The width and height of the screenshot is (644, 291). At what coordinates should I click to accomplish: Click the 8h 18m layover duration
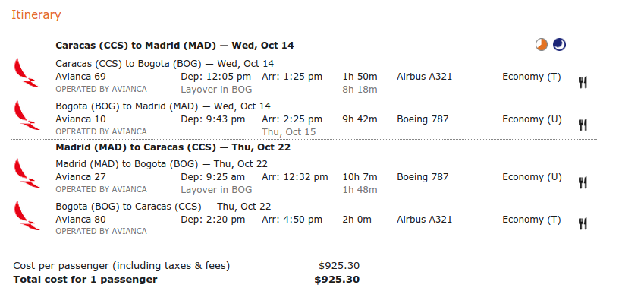click(360, 90)
